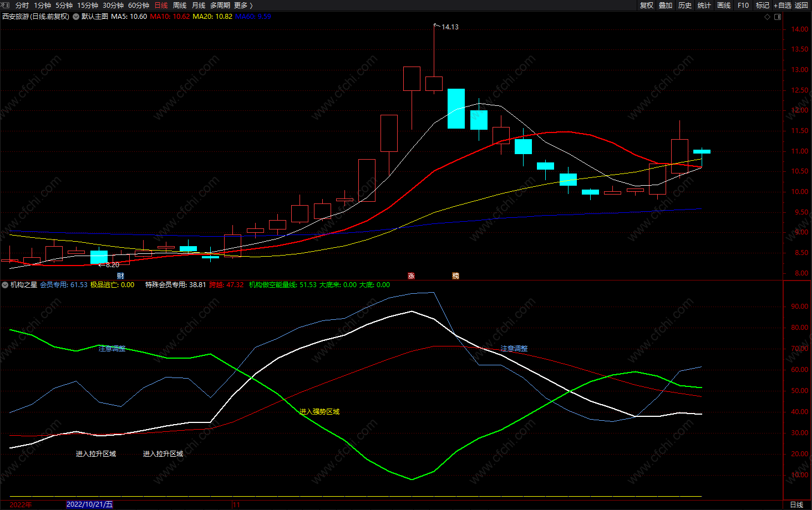812x510 pixels.
Task: Click the MA20: 10.82 value
Action: [x=212, y=17]
